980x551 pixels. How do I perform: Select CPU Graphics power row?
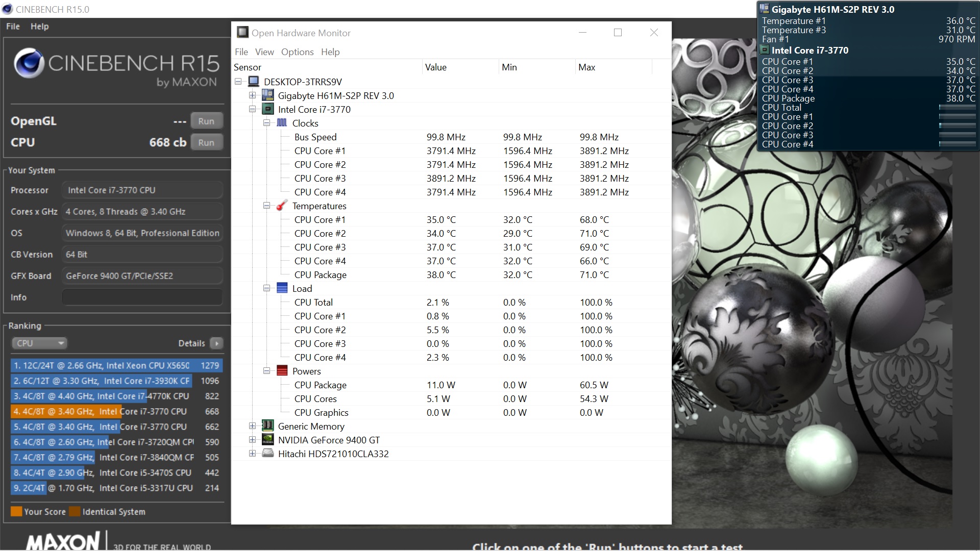coord(451,412)
